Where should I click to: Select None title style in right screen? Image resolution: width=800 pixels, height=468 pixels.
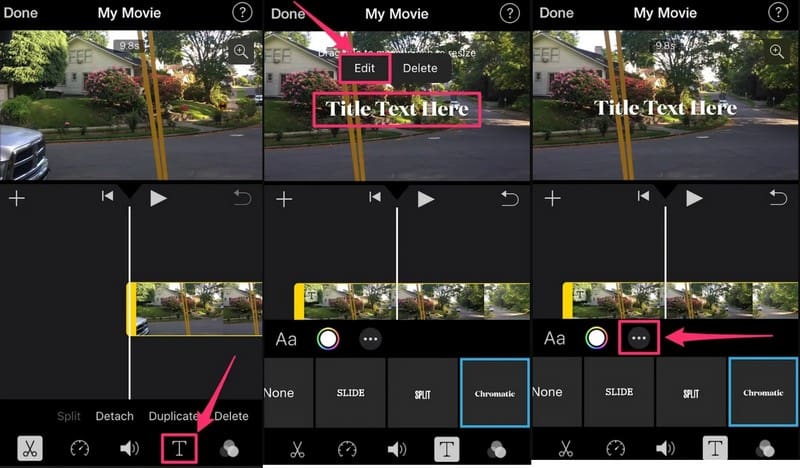(x=557, y=391)
